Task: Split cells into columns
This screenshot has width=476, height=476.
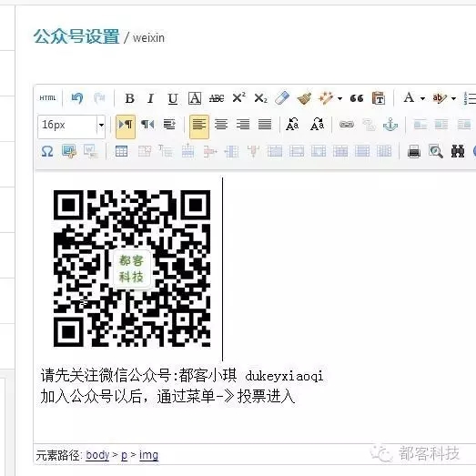Action: 384,151
